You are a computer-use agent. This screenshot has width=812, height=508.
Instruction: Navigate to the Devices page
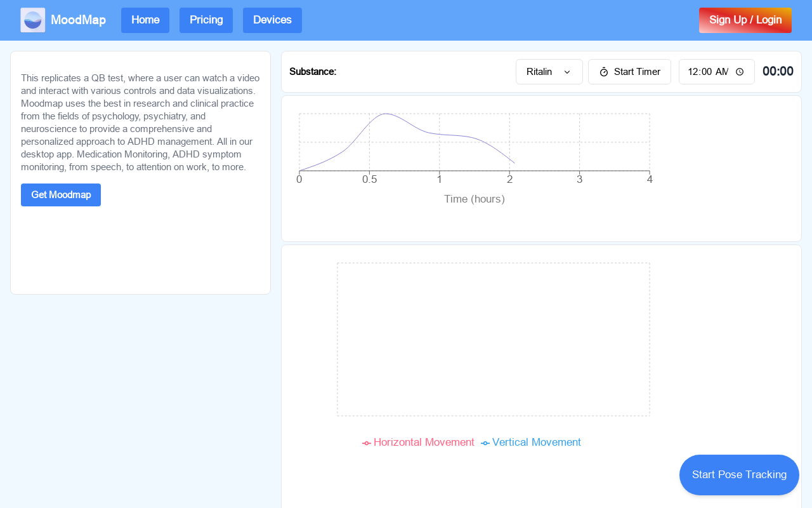[x=272, y=20]
